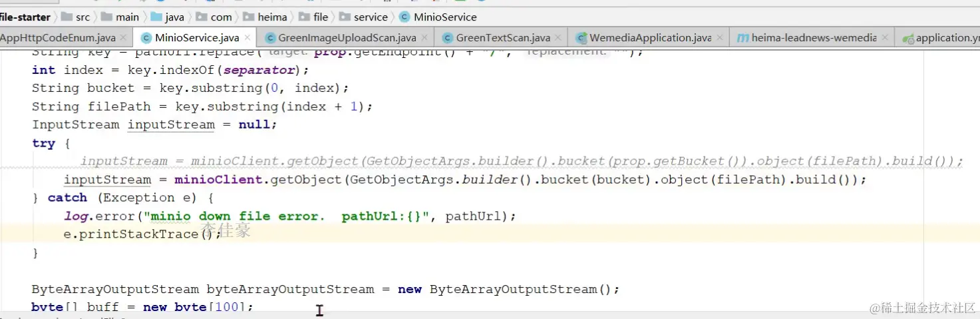Viewport: 980px width, 319px height.
Task: Open the application.yml tab
Action: (x=947, y=38)
